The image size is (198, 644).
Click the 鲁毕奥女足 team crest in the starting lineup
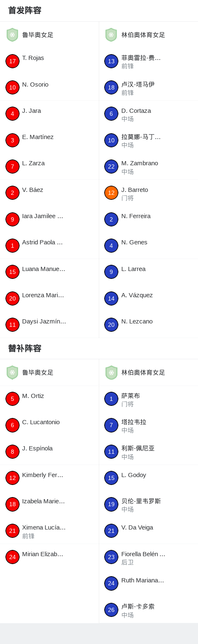point(13,35)
